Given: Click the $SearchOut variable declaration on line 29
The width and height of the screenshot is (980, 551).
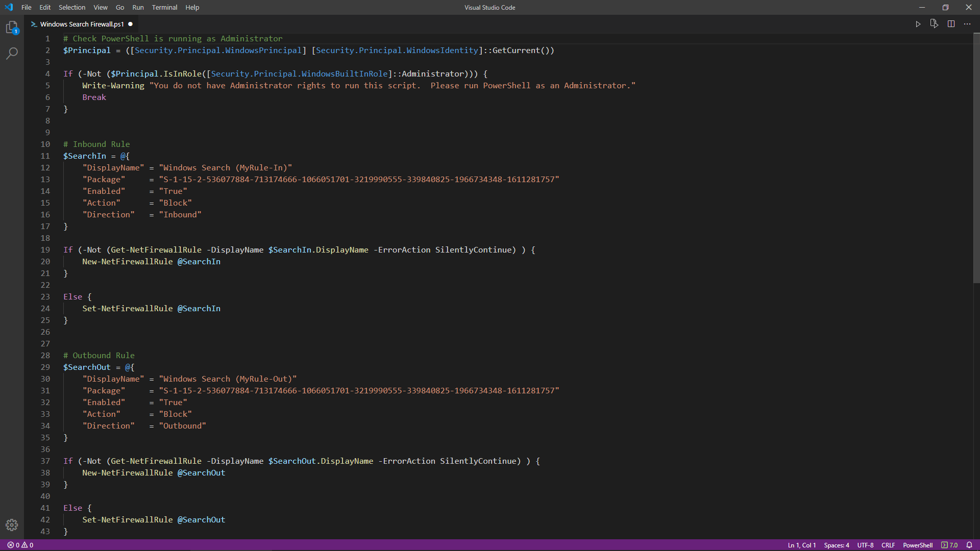Looking at the screenshot, I should pos(87,367).
